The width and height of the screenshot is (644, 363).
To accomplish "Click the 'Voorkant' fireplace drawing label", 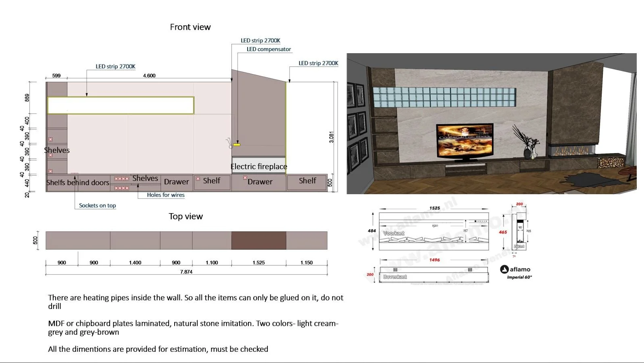I will click(394, 233).
